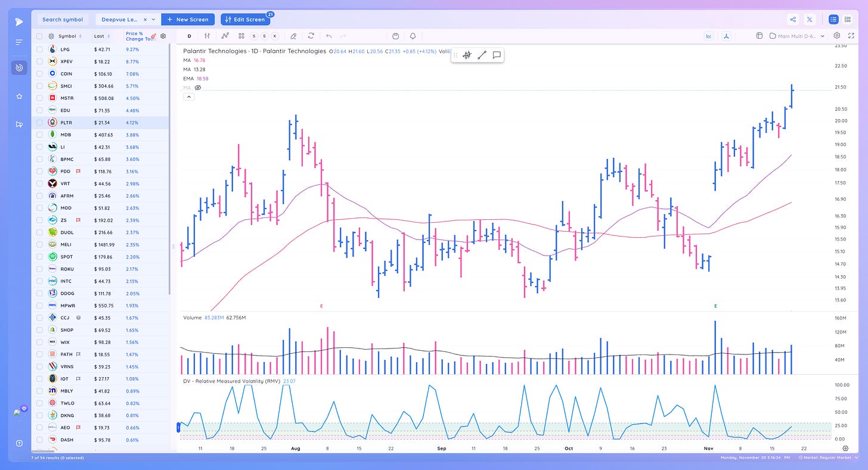Select the comment bubble tool
868x470 pixels.
pos(497,55)
